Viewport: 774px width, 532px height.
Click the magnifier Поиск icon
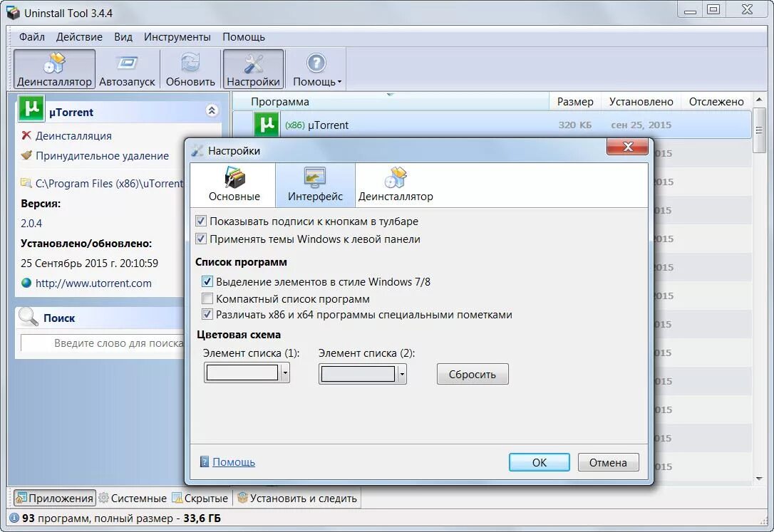tap(28, 317)
